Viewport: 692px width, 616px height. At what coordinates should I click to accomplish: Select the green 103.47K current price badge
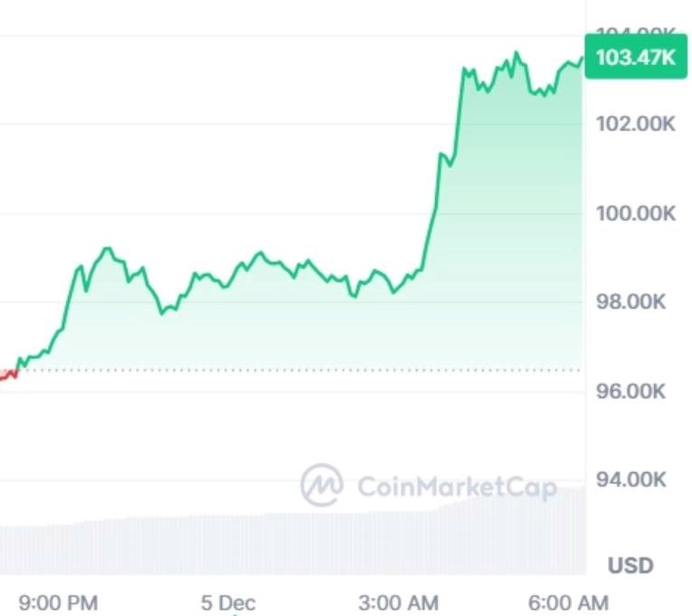point(636,57)
